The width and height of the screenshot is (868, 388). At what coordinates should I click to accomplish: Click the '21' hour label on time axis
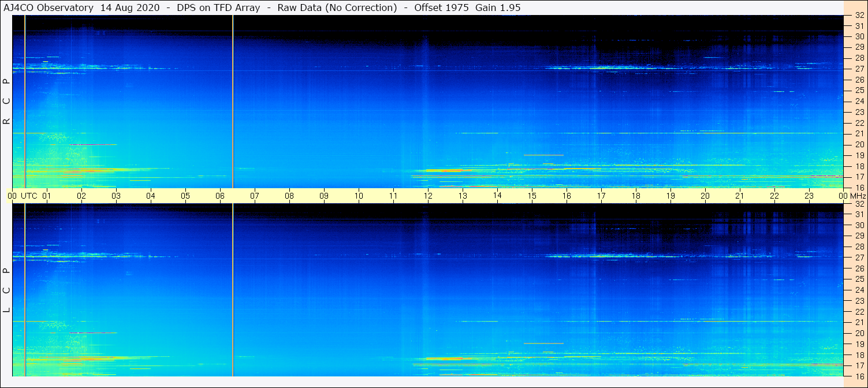point(740,196)
